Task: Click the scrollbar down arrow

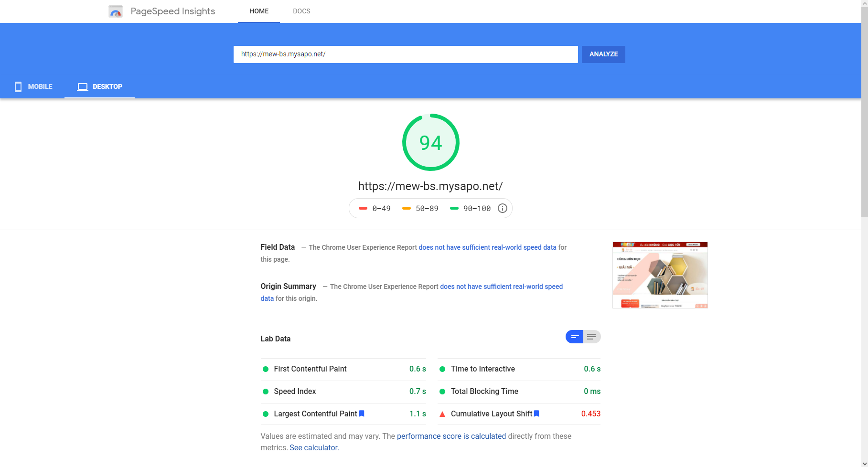Action: (865, 463)
